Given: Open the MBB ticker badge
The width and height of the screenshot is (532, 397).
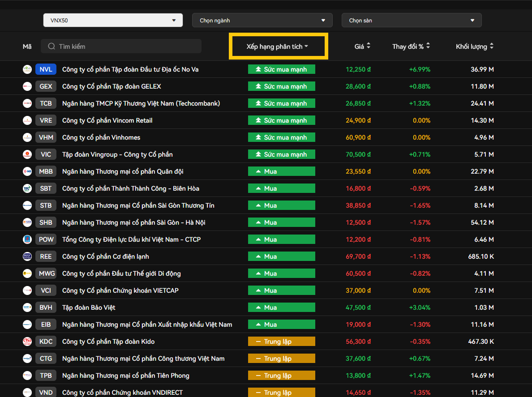Looking at the screenshot, I should 46,171.
